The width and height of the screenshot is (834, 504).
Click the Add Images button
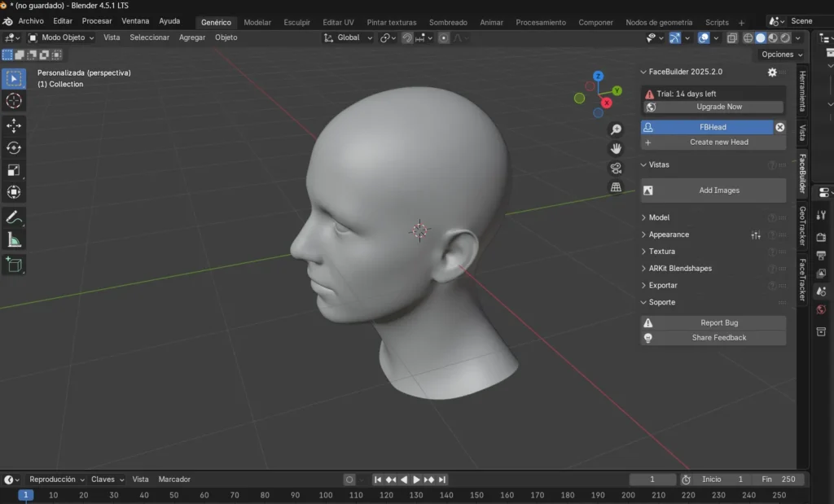[713, 191]
